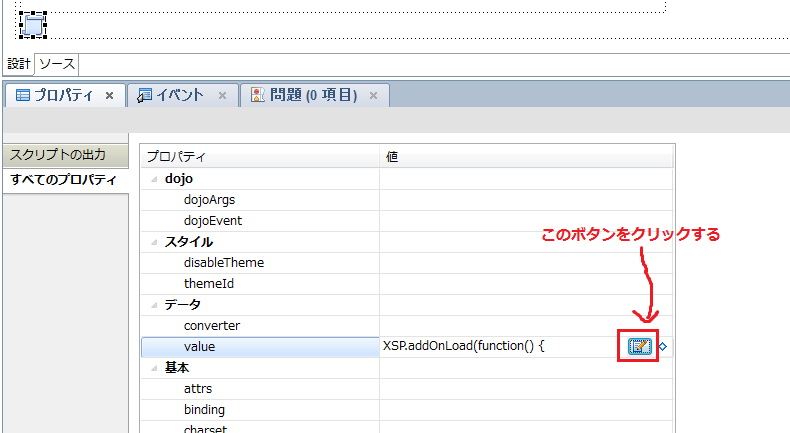Click the value cell for dojoArgs
This screenshot has width=790, height=433.
526,200
